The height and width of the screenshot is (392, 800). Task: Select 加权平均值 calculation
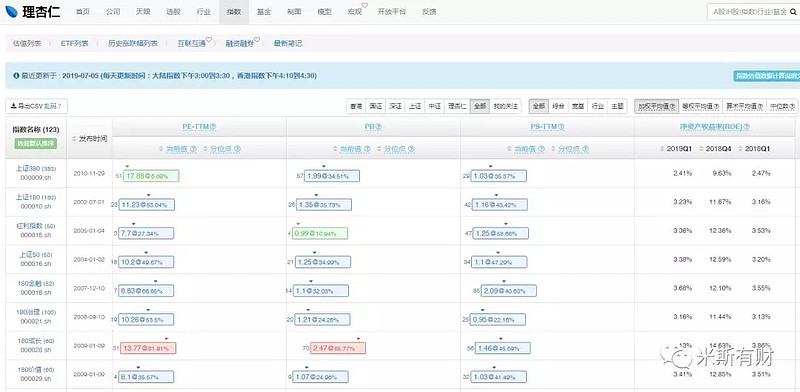coord(657,106)
